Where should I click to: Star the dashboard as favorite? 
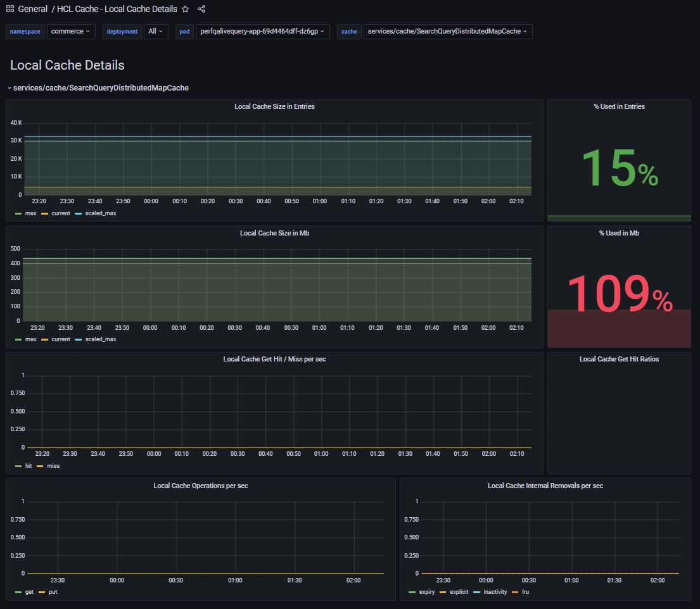click(186, 9)
